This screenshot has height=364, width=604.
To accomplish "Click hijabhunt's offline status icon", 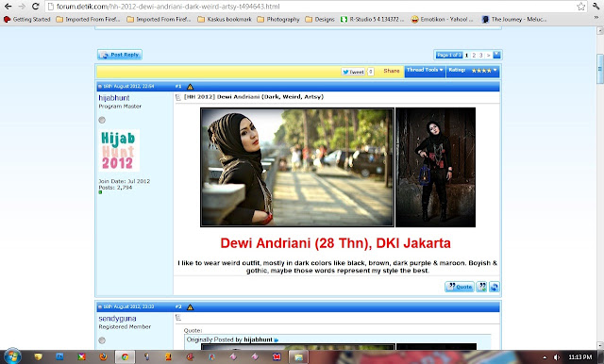I will 102,120.
